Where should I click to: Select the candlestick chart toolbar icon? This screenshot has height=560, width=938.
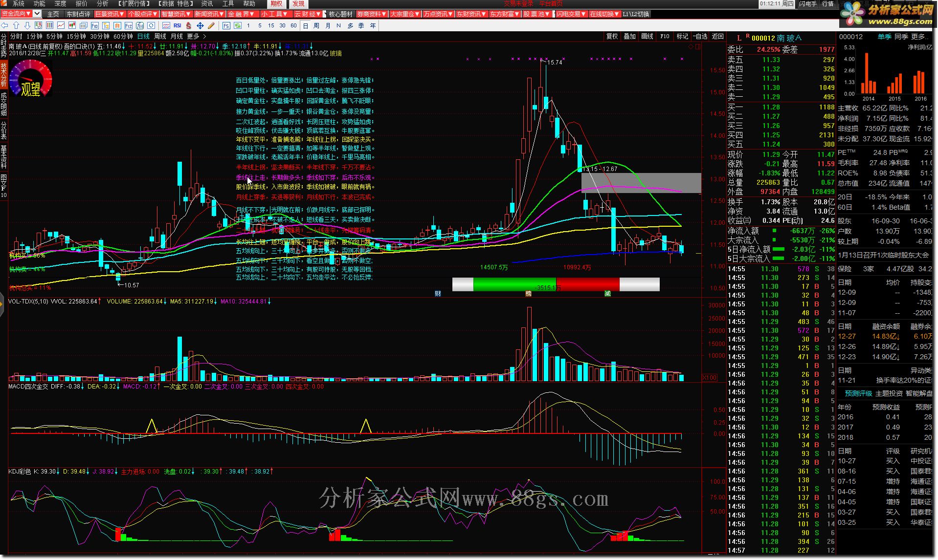[x=72, y=25]
